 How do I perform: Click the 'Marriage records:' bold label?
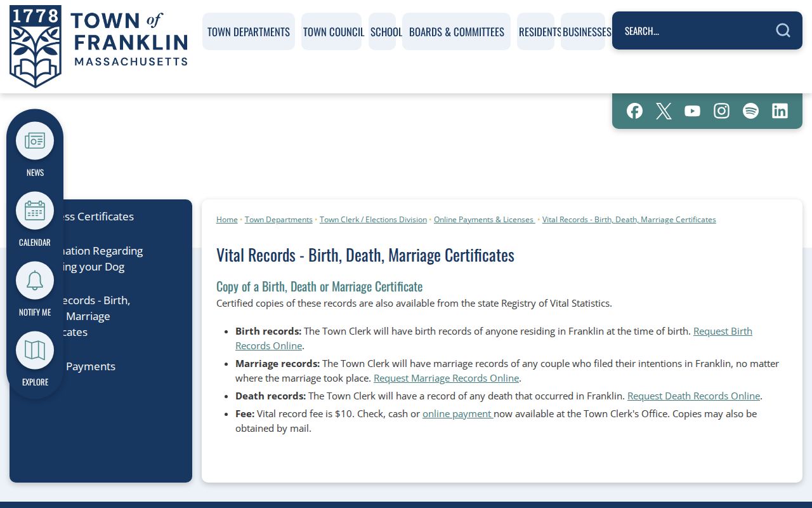(x=277, y=364)
